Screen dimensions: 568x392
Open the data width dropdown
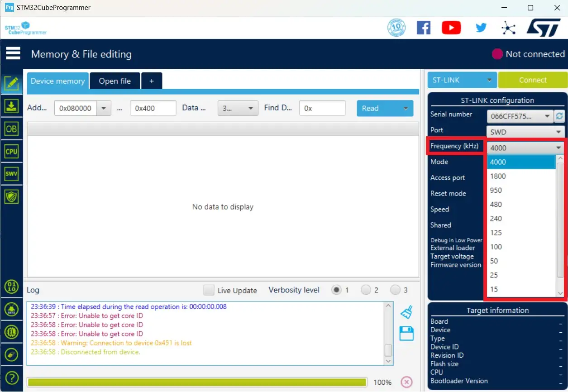coord(238,108)
